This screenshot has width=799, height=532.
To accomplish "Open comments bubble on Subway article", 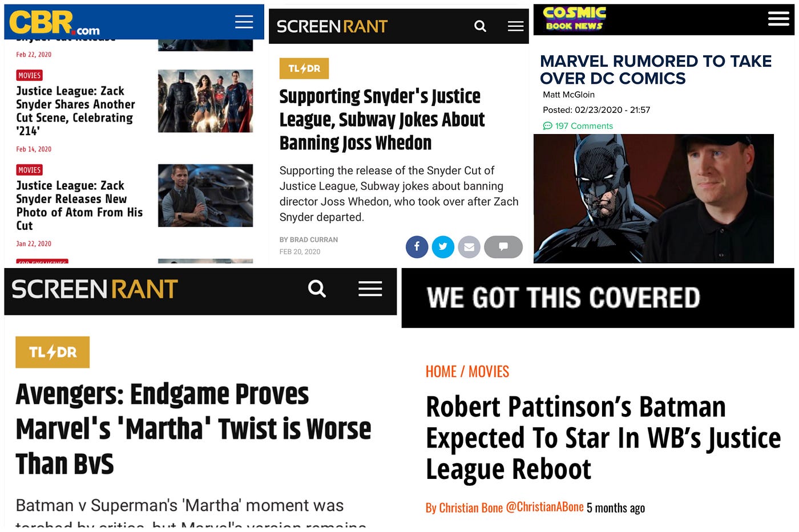I will point(503,247).
